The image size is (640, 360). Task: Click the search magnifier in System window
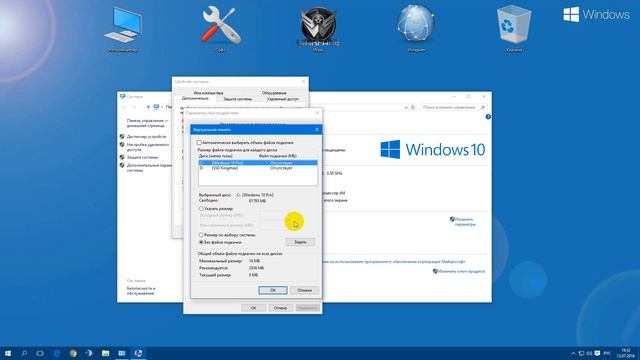(x=482, y=107)
